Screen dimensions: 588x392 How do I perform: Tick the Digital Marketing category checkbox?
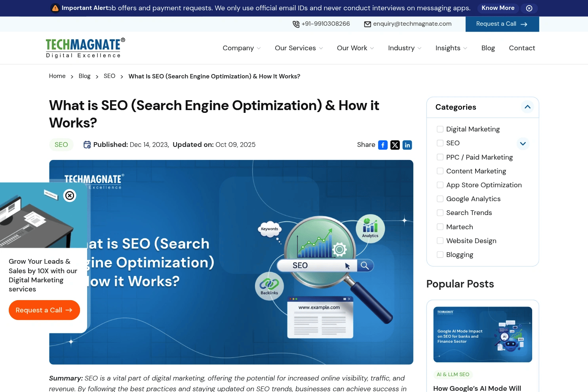pyautogui.click(x=440, y=129)
